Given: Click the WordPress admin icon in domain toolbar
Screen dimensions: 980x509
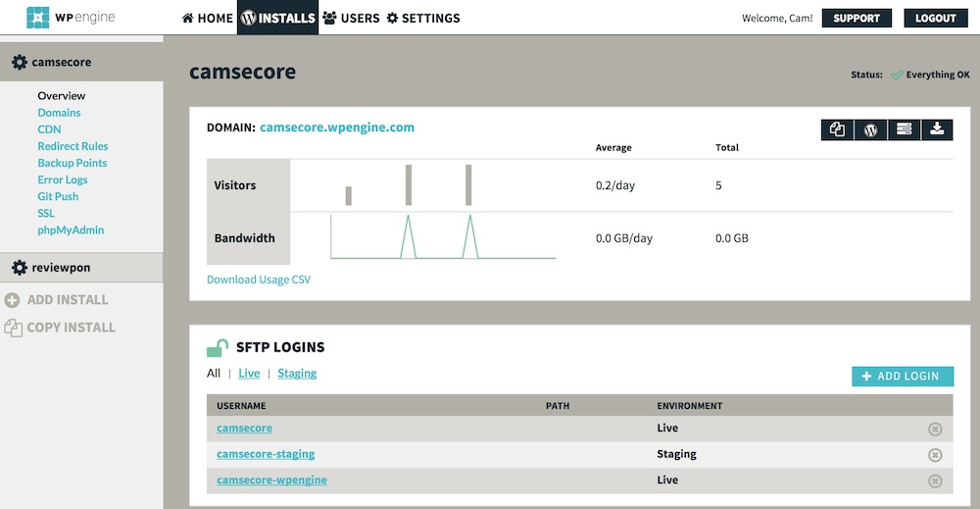Looking at the screenshot, I should click(x=870, y=129).
